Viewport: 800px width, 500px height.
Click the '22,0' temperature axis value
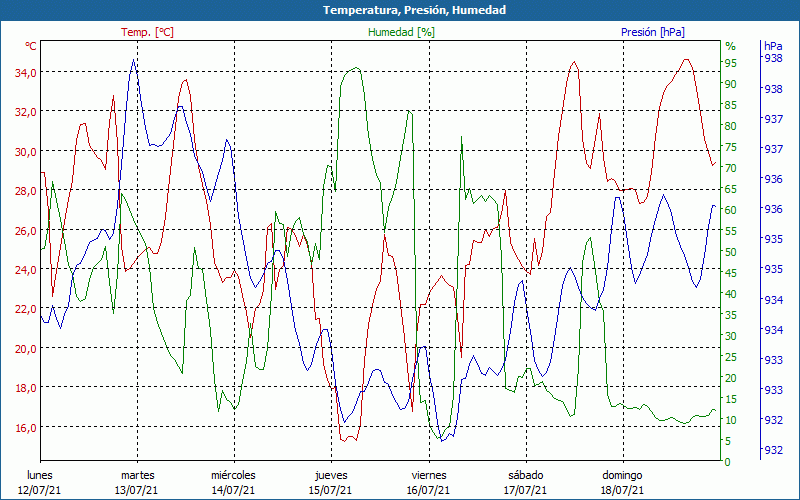pos(26,310)
